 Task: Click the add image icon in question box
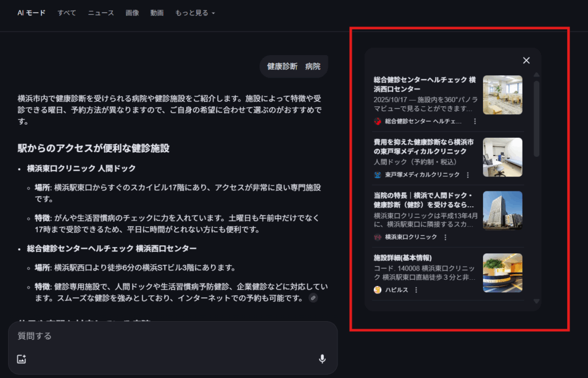coord(21,358)
